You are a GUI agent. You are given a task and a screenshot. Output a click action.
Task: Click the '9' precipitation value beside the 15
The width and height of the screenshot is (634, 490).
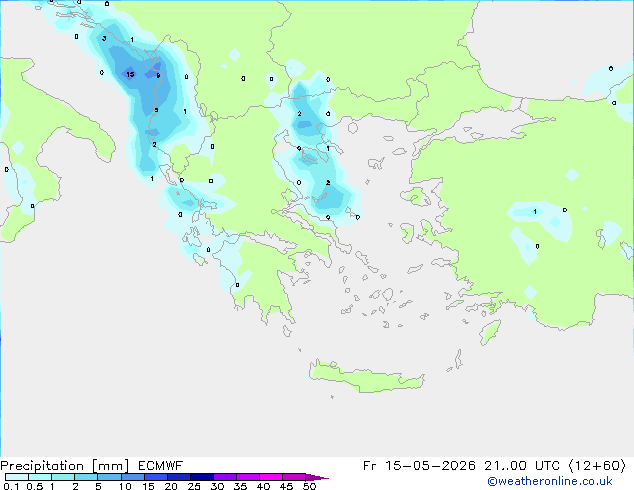[x=158, y=75]
